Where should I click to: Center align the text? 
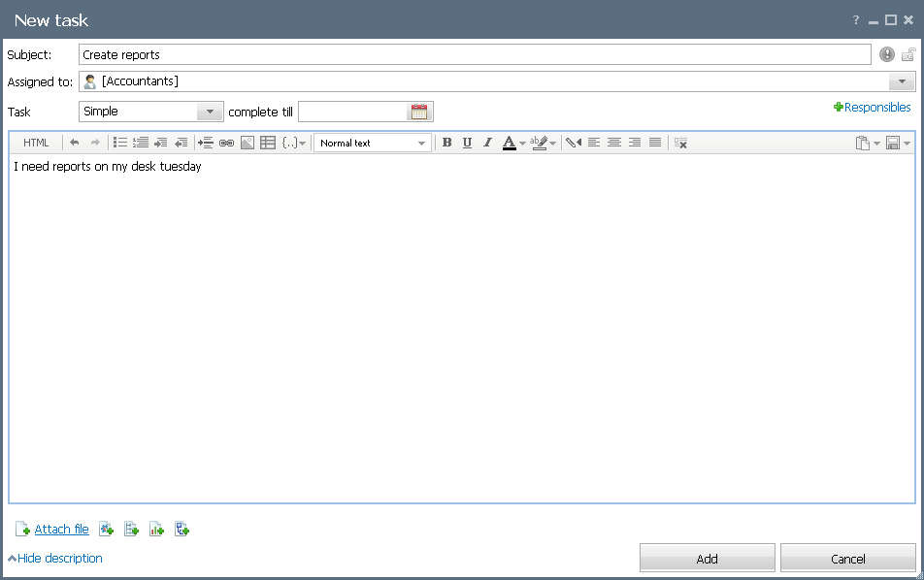[614, 143]
